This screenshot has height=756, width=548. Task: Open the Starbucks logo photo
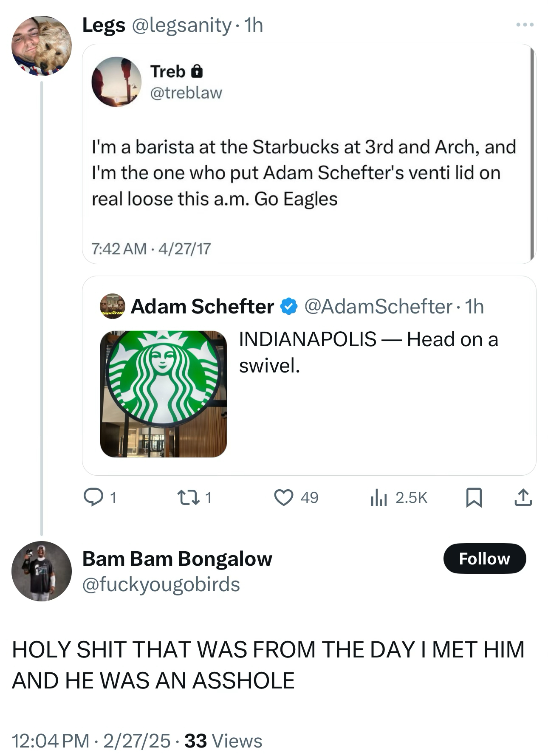tap(164, 394)
